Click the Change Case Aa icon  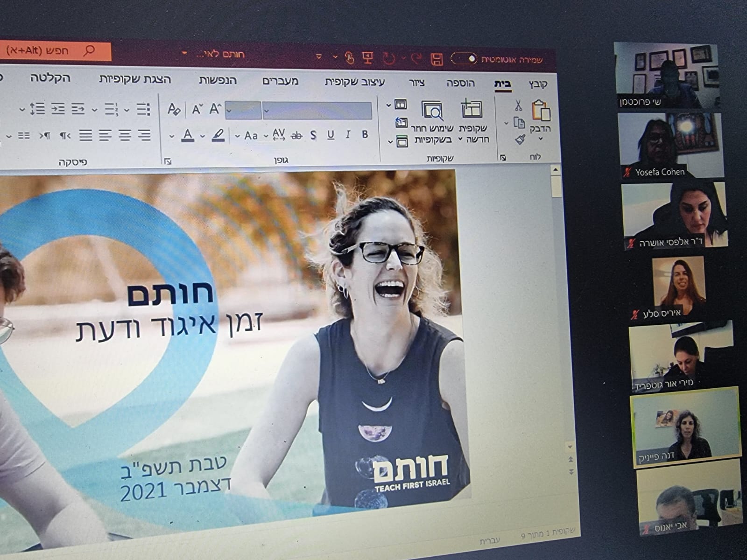251,135
